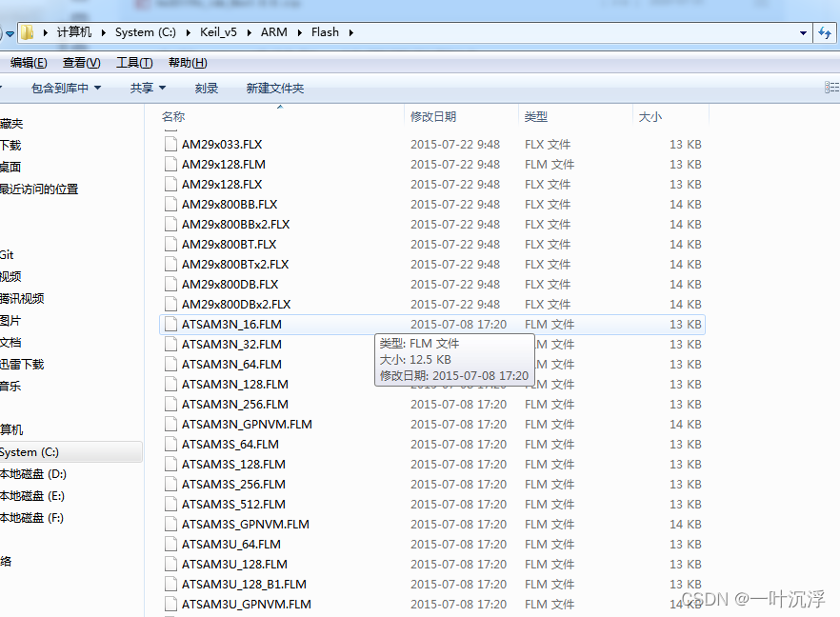840x617 pixels.
Task: Open 最近访问的位置 in the sidebar
Action: pyautogui.click(x=38, y=189)
